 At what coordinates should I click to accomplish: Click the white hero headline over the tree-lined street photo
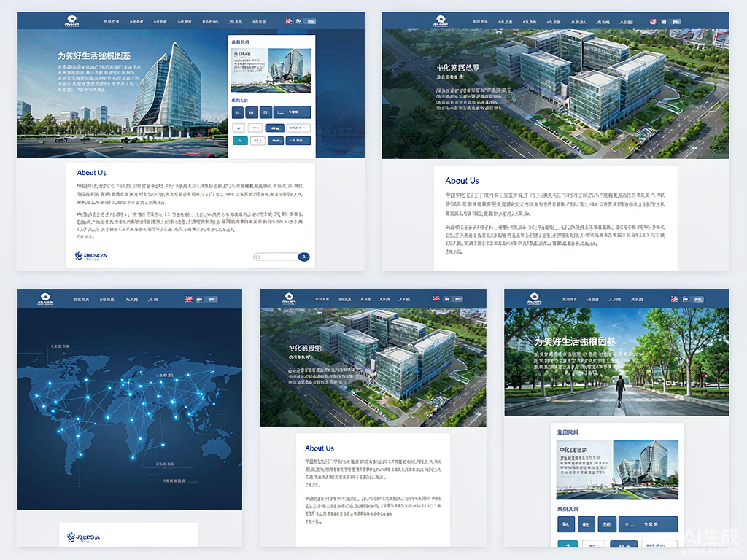point(575,341)
